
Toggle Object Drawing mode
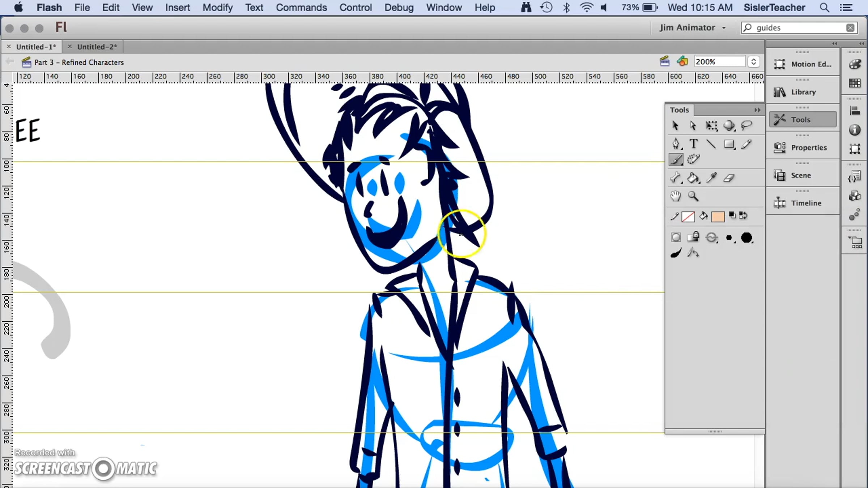point(676,237)
